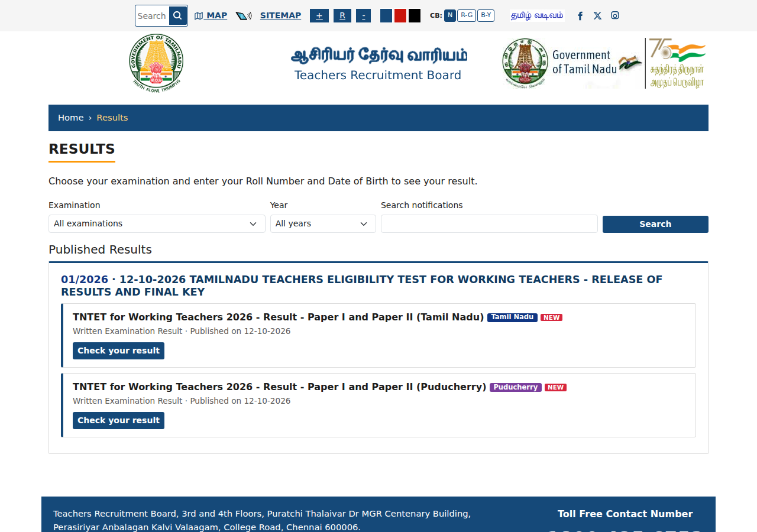Select the normal colour-blind mode N
This screenshot has height=532, width=757.
[x=450, y=15]
